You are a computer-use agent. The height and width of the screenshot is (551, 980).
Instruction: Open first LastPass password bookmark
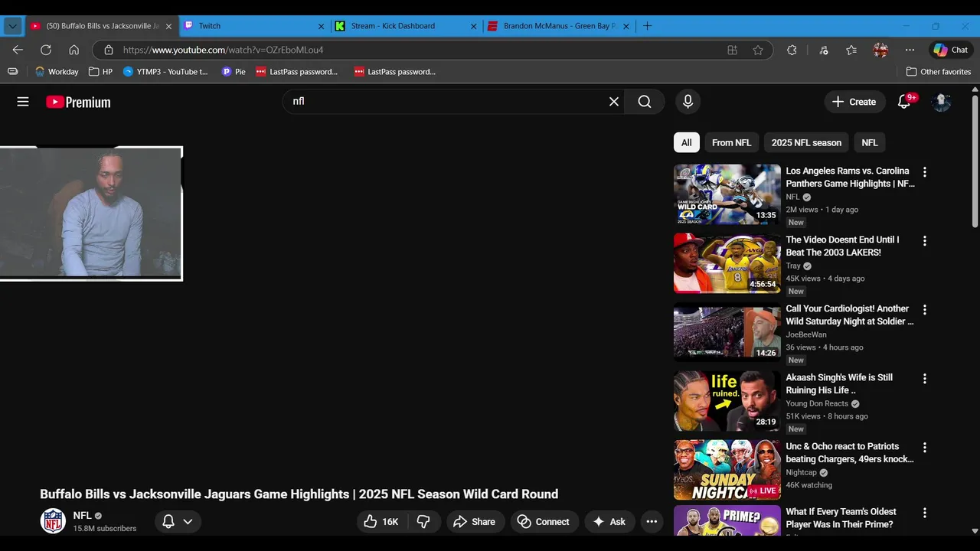click(x=297, y=72)
